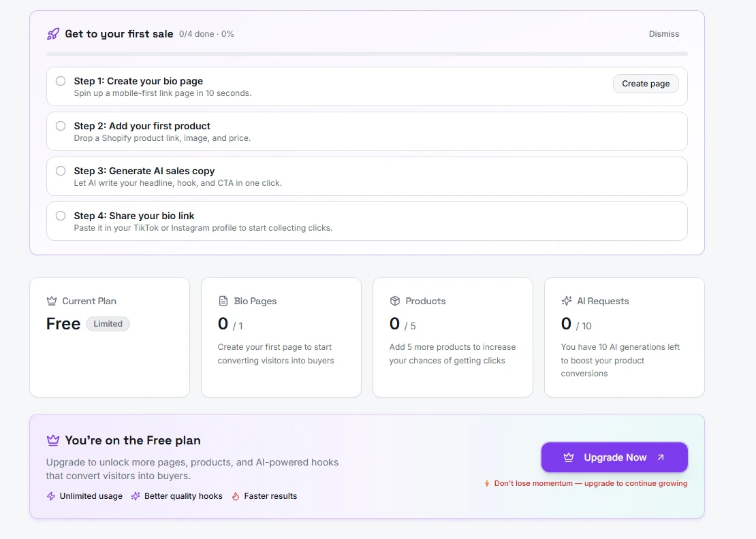Click the 0 / 1 Bio Pages count

point(230,324)
